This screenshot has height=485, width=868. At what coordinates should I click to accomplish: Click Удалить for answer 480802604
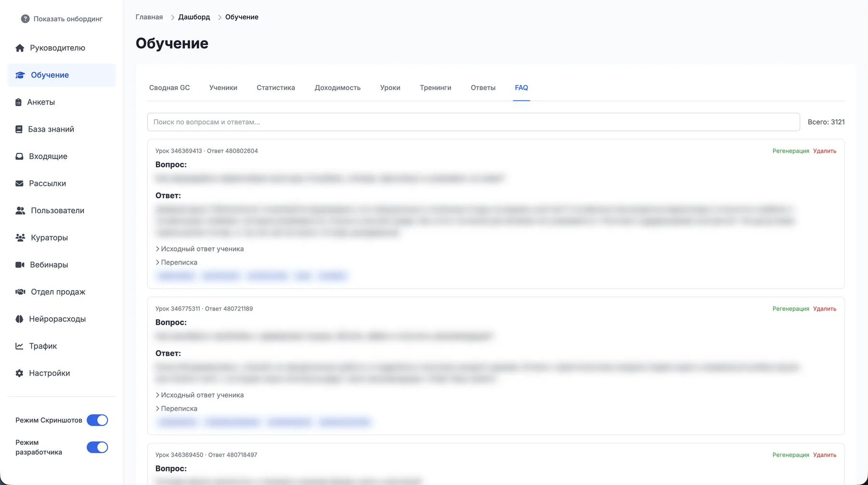point(825,151)
